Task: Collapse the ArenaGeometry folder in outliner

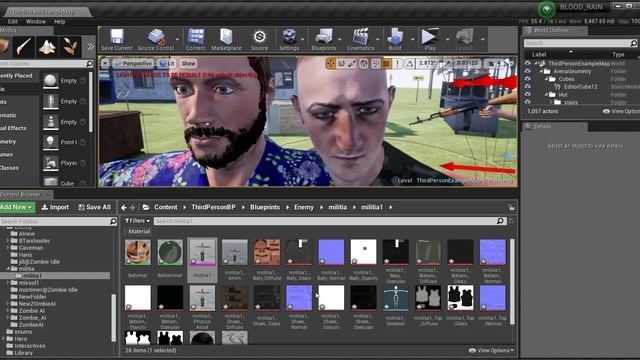Action: [541, 71]
